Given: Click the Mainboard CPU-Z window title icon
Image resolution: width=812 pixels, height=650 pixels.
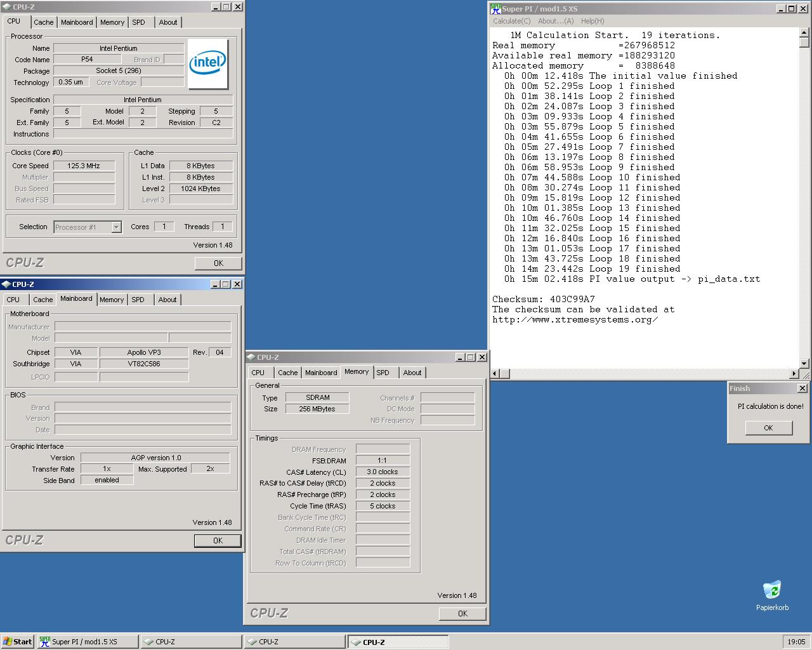Looking at the screenshot, I should pyautogui.click(x=6, y=284).
